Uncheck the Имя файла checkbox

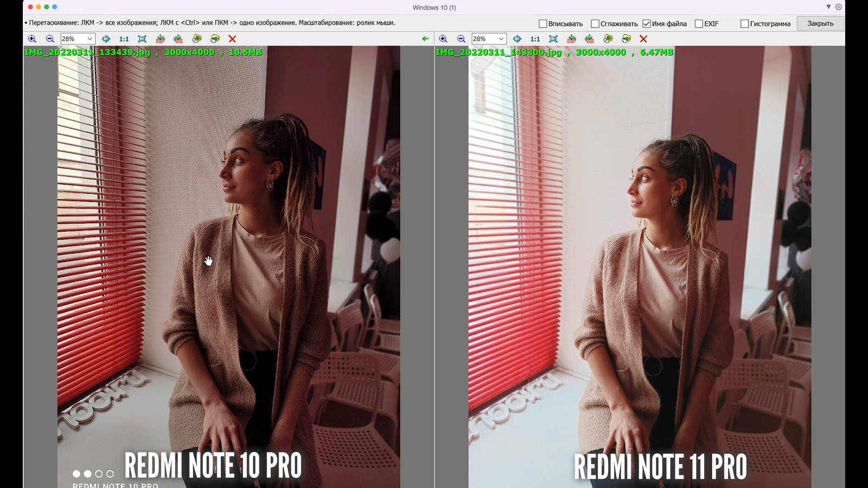pyautogui.click(x=647, y=24)
